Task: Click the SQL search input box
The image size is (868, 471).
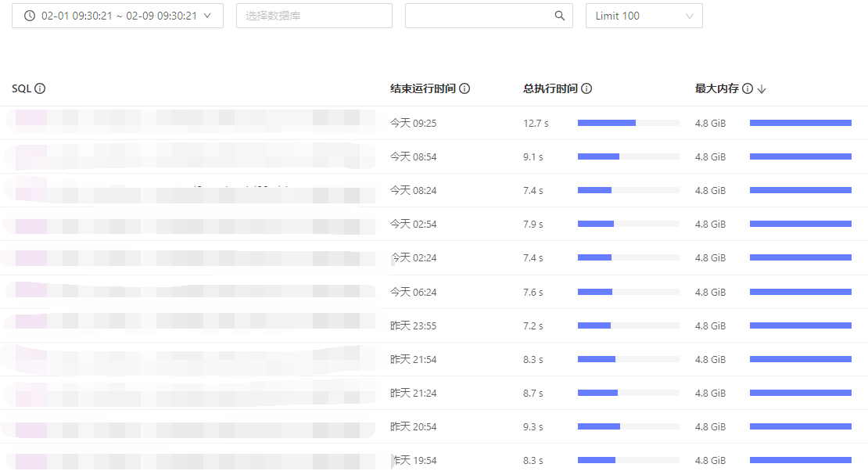Action: [489, 16]
